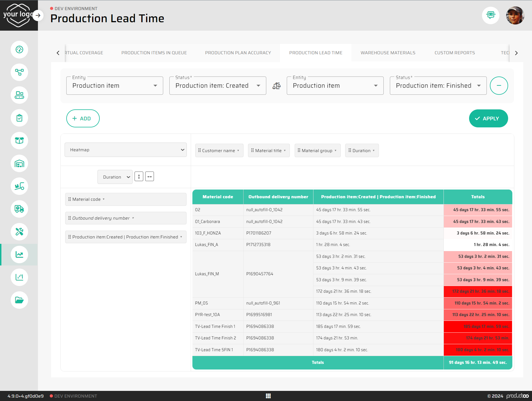Open the dashboard gauge sidebar icon
The width and height of the screenshot is (532, 401).
pos(19,50)
